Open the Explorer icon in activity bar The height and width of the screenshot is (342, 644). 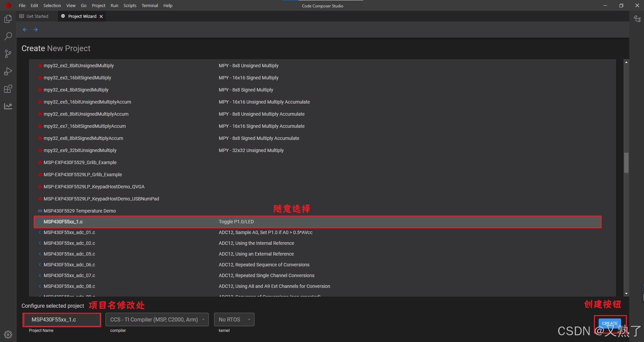click(x=8, y=19)
